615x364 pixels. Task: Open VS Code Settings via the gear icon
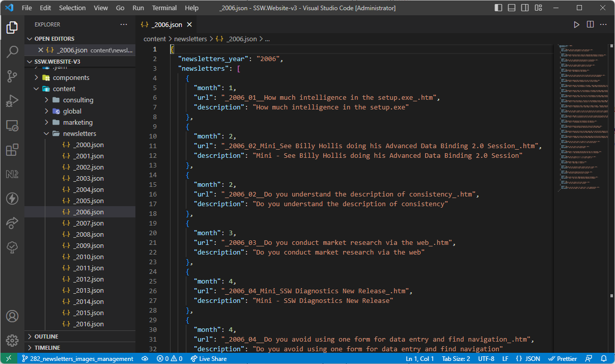(12, 341)
